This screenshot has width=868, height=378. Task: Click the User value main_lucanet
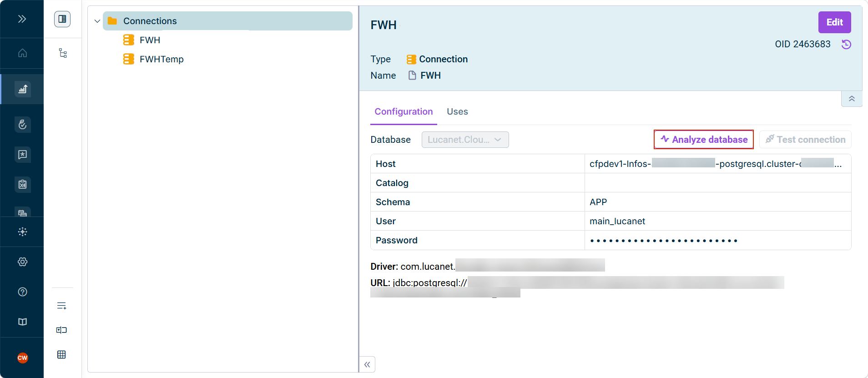click(x=617, y=221)
